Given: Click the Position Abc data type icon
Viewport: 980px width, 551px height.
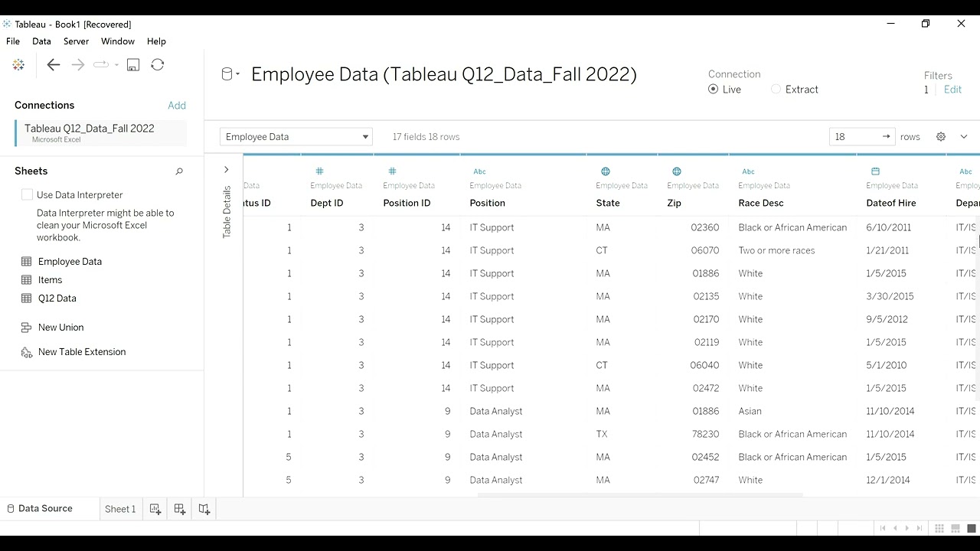Looking at the screenshot, I should [x=479, y=171].
